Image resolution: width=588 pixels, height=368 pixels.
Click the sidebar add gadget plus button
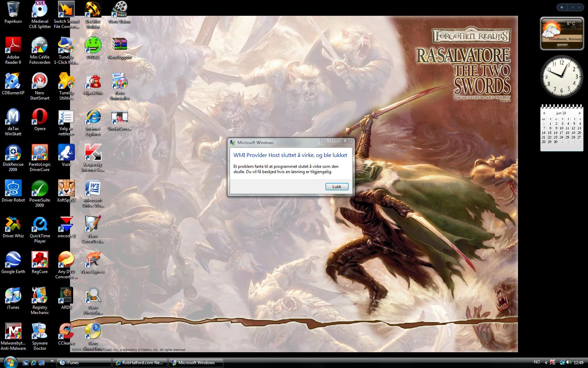(x=562, y=7)
